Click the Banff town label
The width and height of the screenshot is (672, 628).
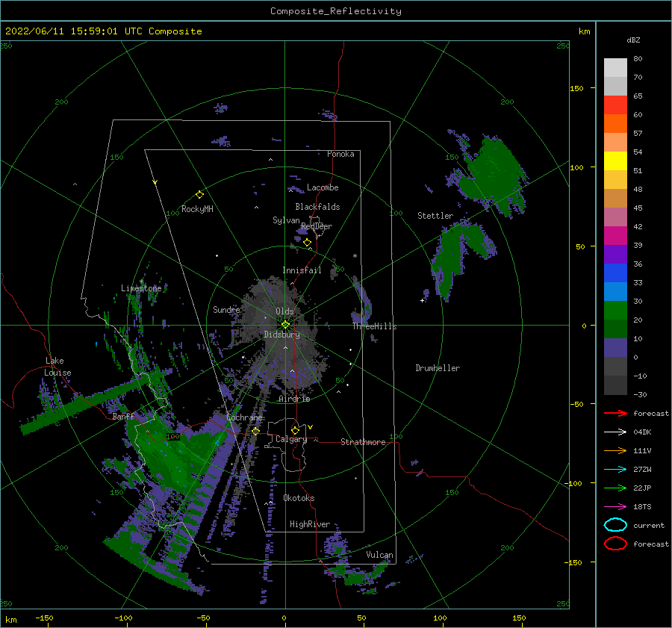(123, 417)
